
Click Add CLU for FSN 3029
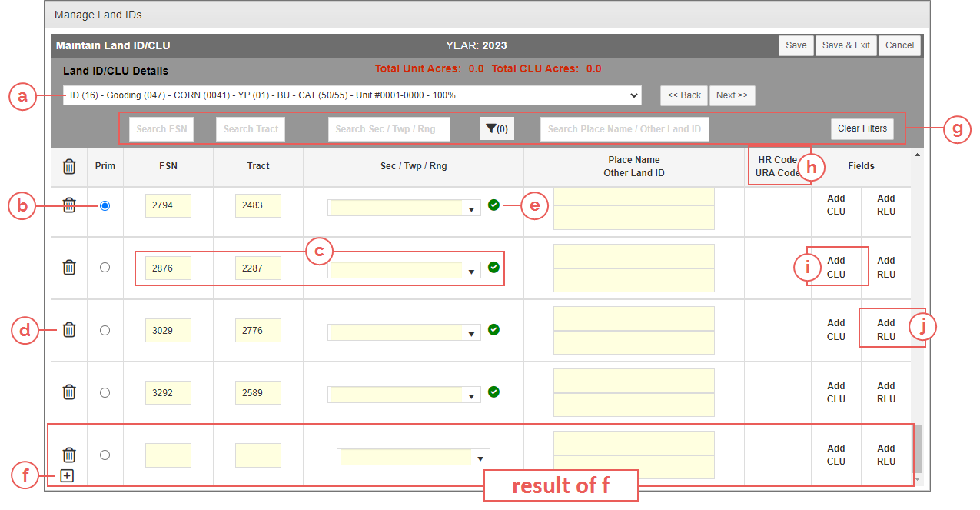pos(836,330)
